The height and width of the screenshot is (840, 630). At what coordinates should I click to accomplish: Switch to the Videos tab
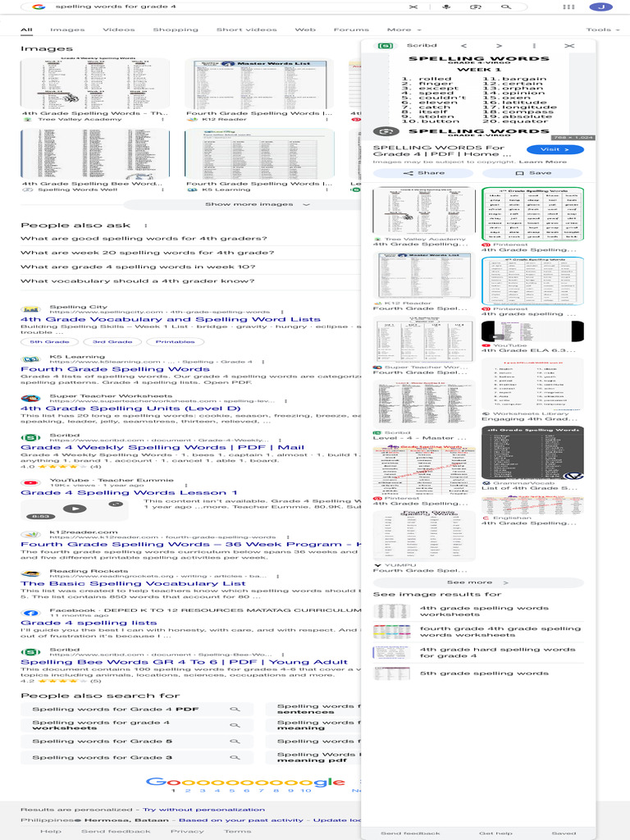tap(119, 30)
